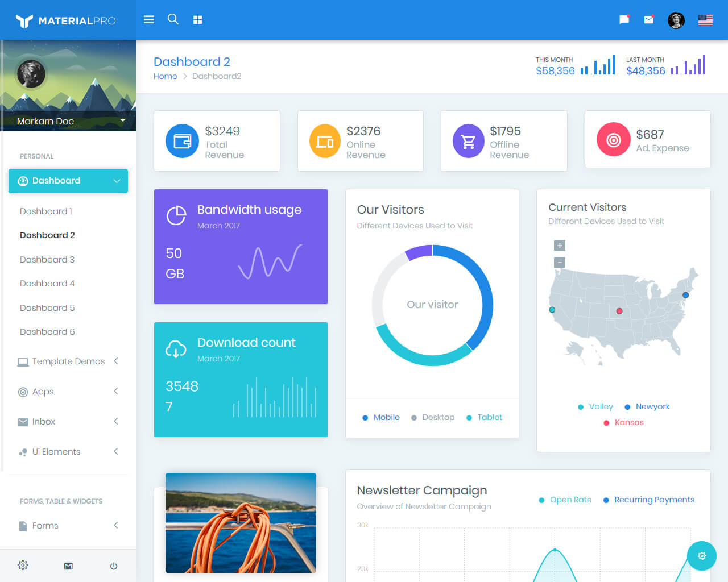Click the grid layout icon in top bar

tap(197, 19)
